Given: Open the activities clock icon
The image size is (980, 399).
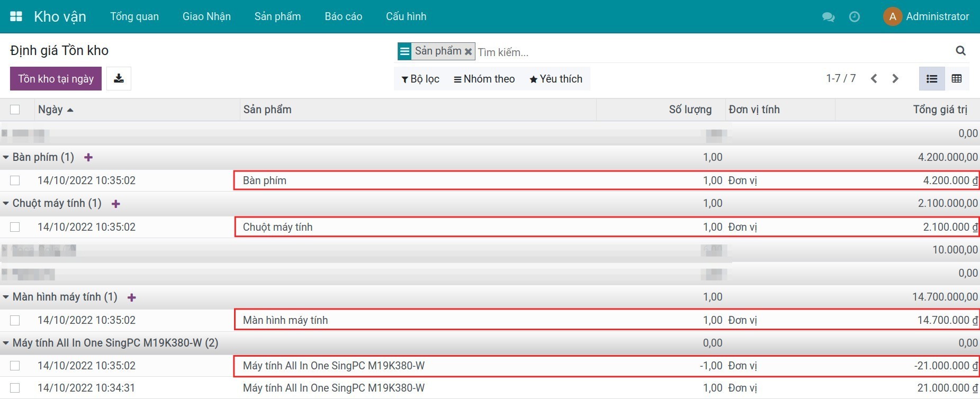Looking at the screenshot, I should click(854, 17).
